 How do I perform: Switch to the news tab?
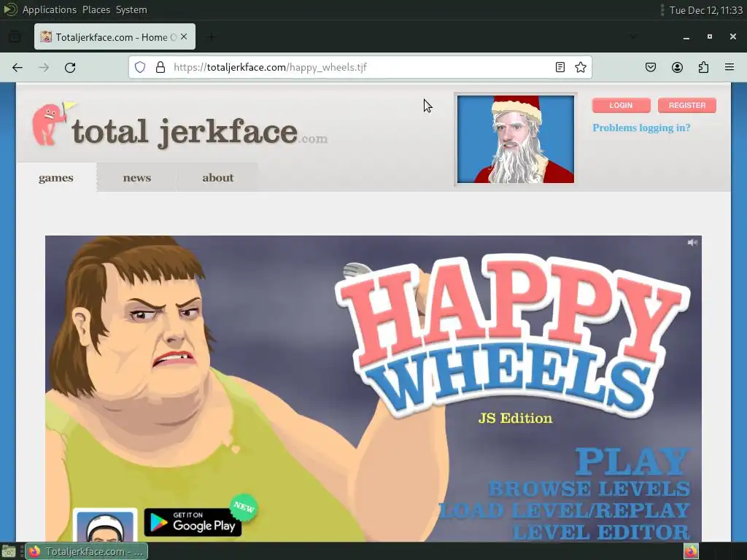(136, 178)
